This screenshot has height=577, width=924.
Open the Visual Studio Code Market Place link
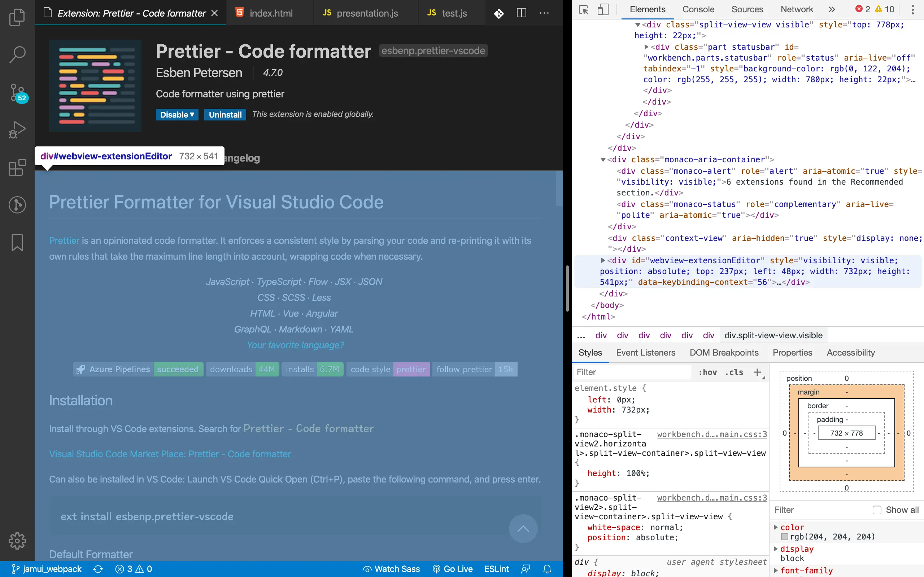(x=170, y=454)
